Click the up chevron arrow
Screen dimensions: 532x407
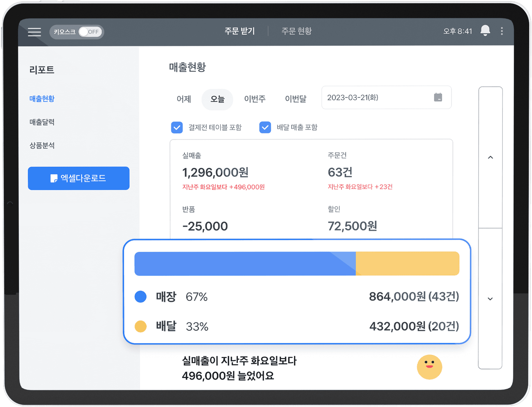490,157
